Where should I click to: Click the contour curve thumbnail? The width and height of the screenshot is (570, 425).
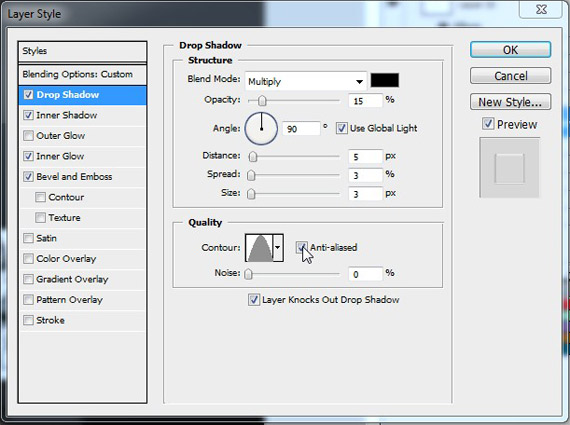[x=259, y=248]
